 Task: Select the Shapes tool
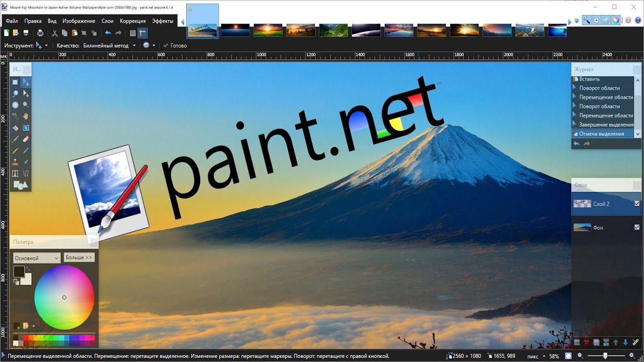pos(20,185)
